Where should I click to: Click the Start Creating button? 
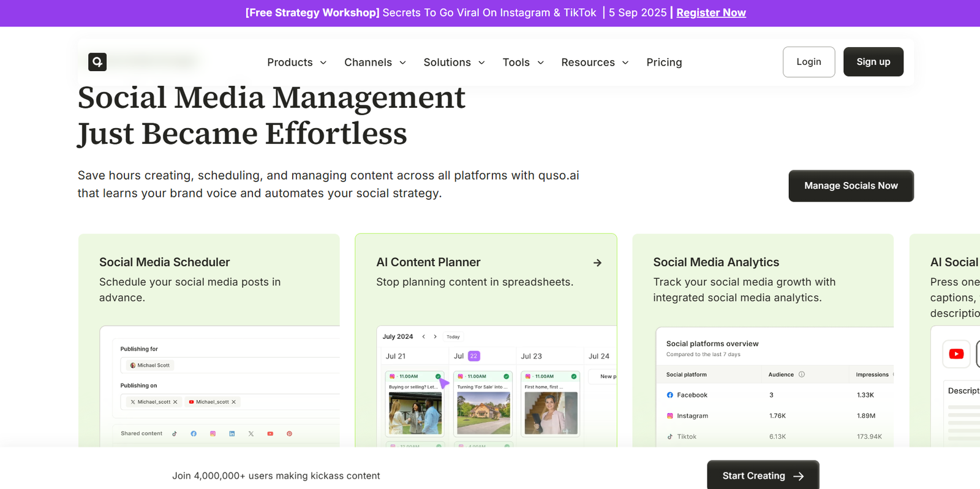(x=763, y=476)
